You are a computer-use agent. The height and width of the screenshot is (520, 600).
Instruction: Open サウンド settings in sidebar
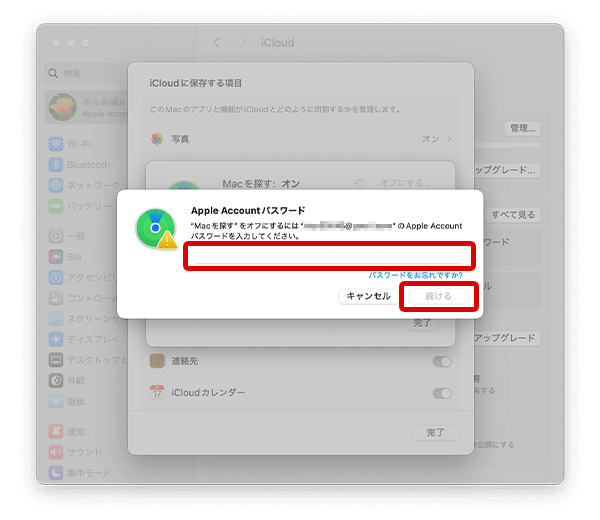point(75,452)
